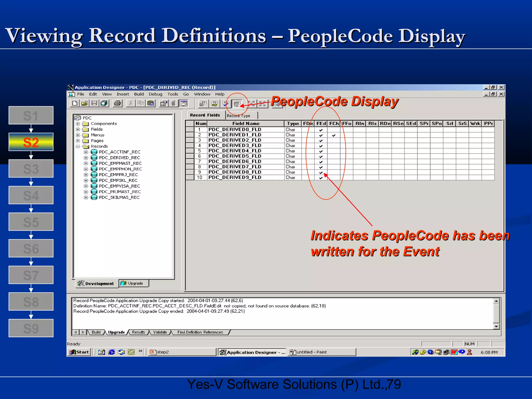The height and width of the screenshot is (399, 532).
Task: Click FEd checkmark for PDC_DERIVED7_FLD
Action: pyautogui.click(x=321, y=167)
